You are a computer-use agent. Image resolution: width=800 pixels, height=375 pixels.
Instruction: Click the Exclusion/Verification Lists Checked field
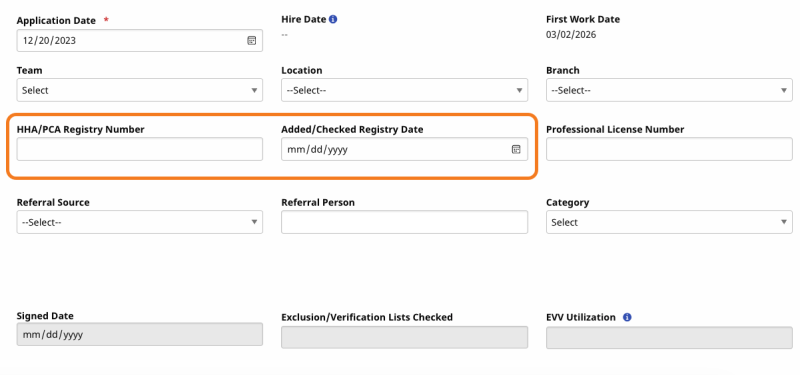405,337
